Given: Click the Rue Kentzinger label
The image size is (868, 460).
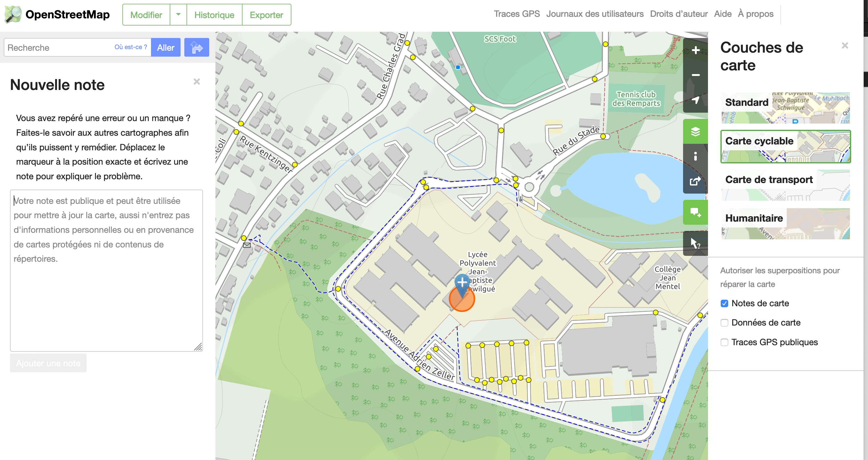Looking at the screenshot, I should (x=266, y=154).
